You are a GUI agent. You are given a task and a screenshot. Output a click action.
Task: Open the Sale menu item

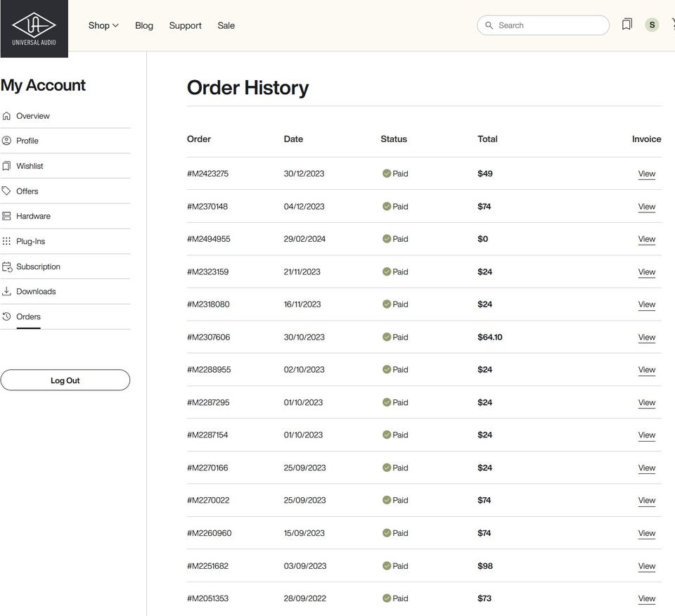coord(226,25)
